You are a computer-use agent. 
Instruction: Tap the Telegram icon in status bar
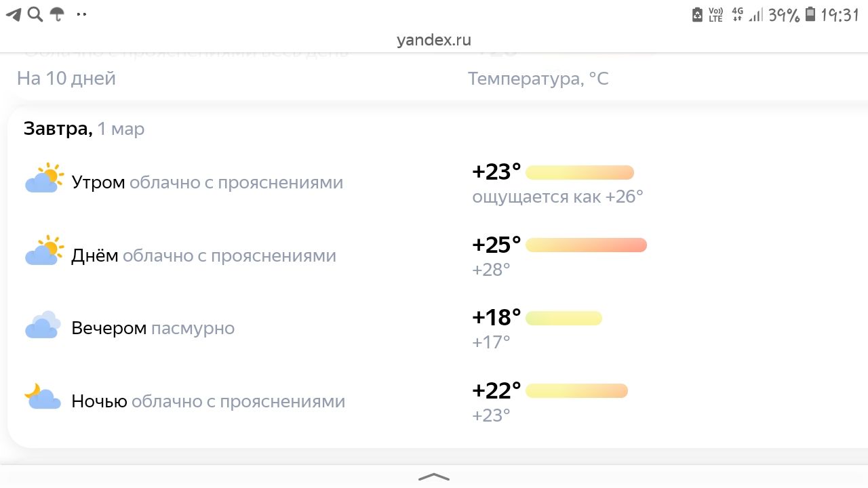13,14
